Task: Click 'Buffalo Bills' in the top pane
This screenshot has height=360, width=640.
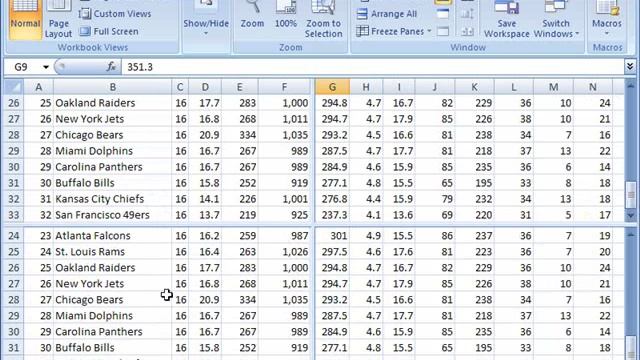Action: pos(112,183)
